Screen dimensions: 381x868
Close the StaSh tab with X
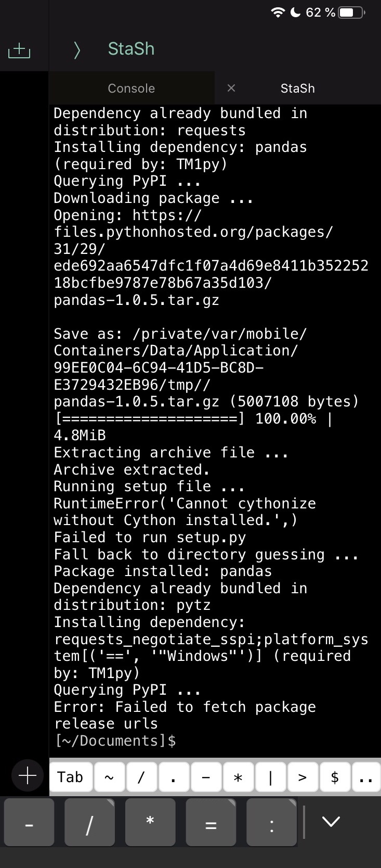(x=231, y=88)
